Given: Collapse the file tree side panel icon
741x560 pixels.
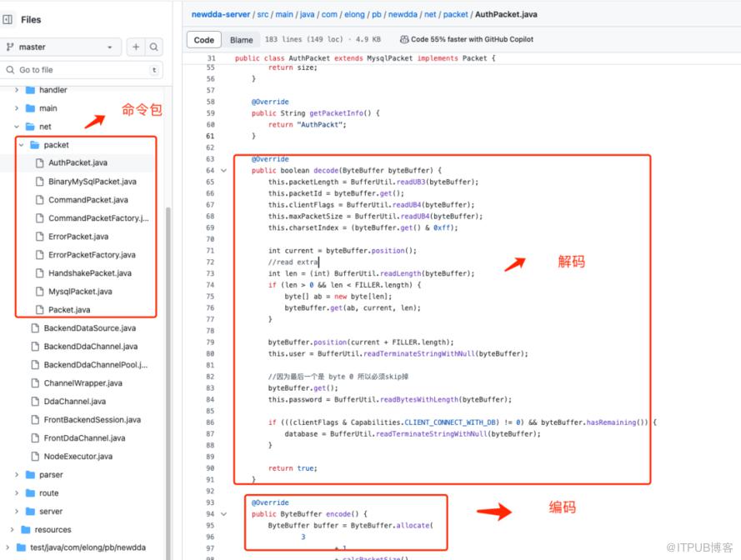Looking at the screenshot, I should pyautogui.click(x=8, y=19).
